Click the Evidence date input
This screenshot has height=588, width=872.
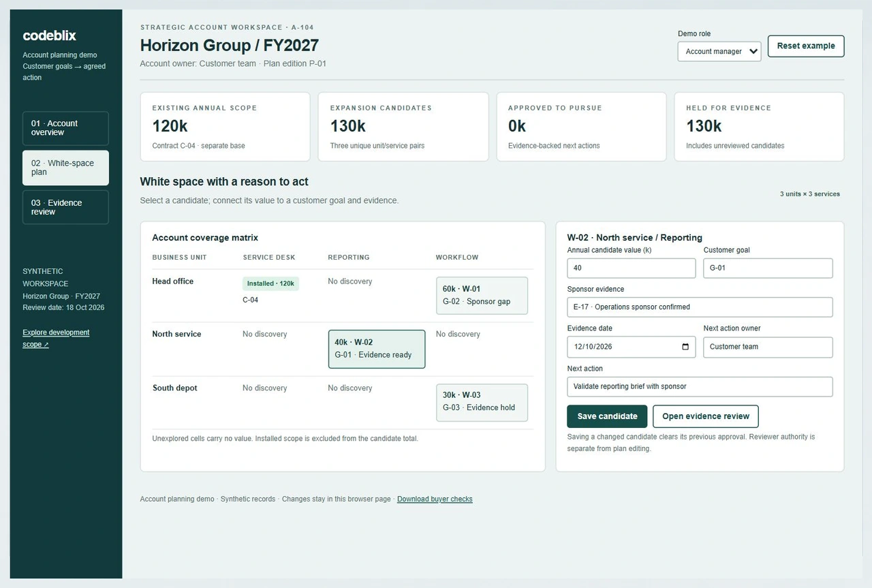[632, 347]
